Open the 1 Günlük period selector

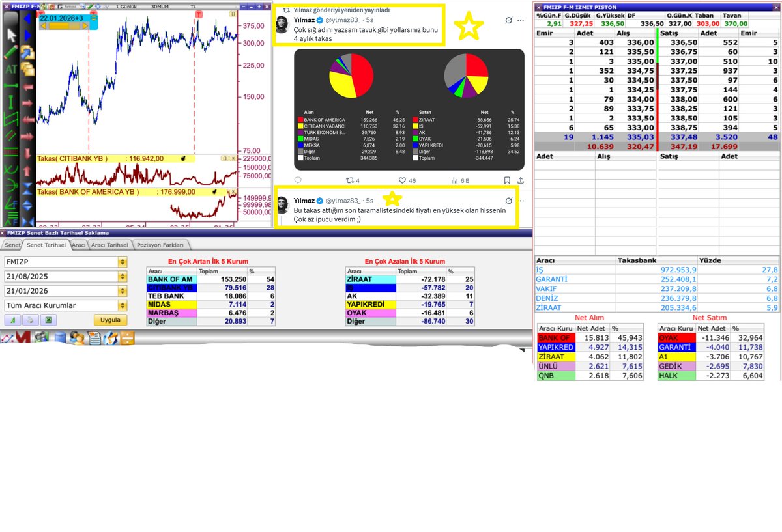[126, 6]
